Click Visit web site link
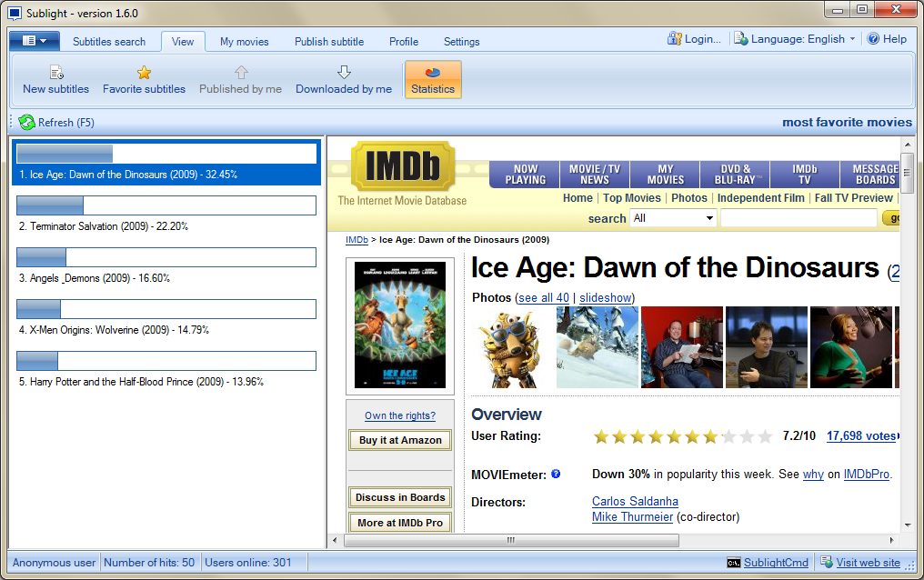The height and width of the screenshot is (580, 924). click(868, 563)
